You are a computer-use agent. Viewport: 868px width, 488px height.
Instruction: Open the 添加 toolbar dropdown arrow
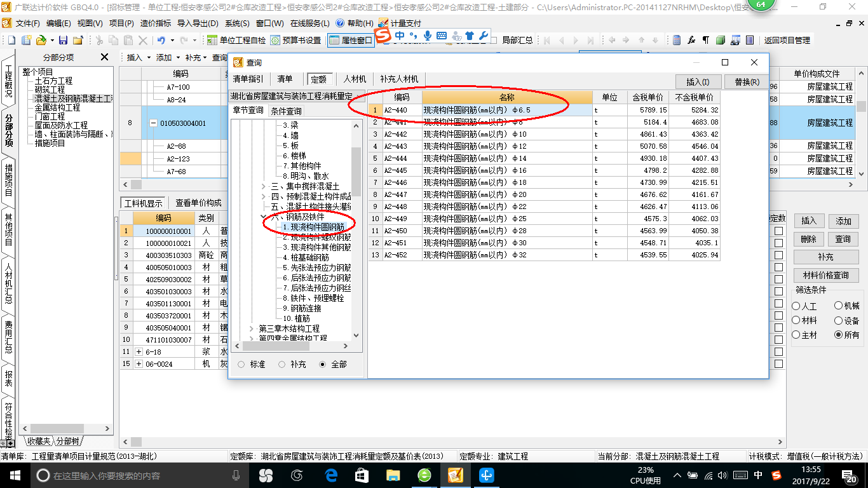point(179,57)
